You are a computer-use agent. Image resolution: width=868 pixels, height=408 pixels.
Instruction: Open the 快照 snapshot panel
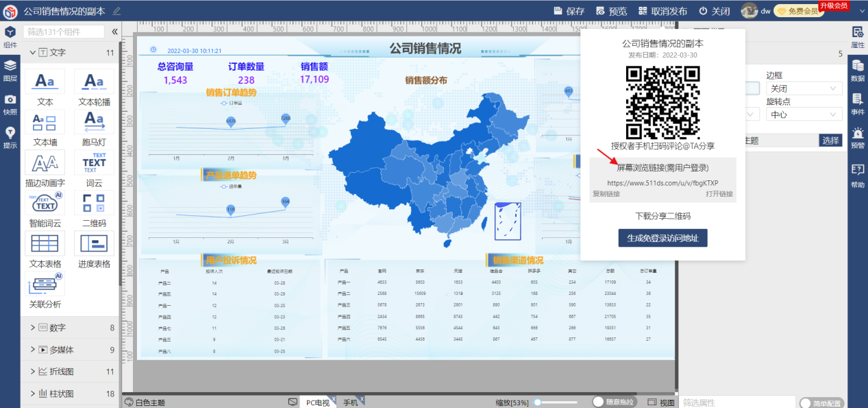pos(10,104)
